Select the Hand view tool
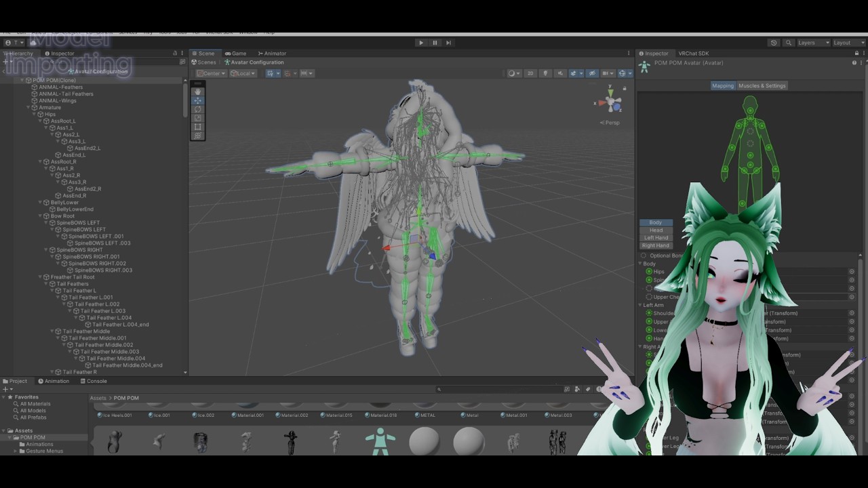Viewport: 868px width, 488px height. pos(197,91)
